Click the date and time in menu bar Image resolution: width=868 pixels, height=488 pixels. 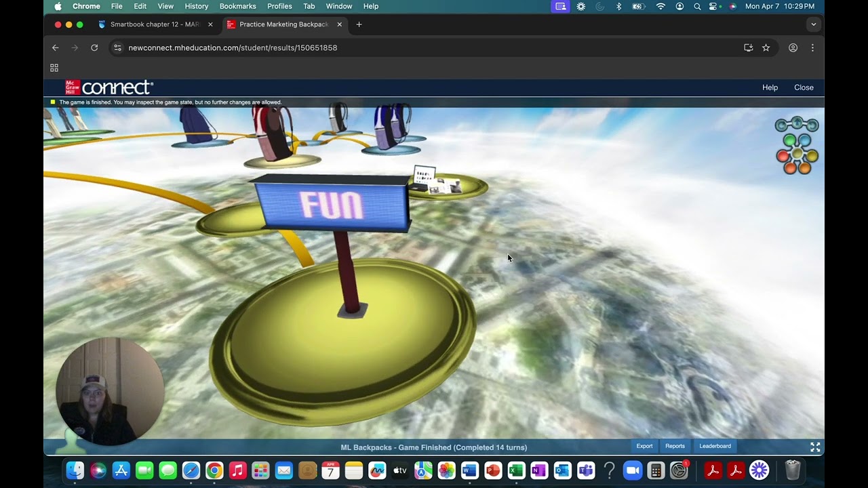pyautogui.click(x=780, y=6)
